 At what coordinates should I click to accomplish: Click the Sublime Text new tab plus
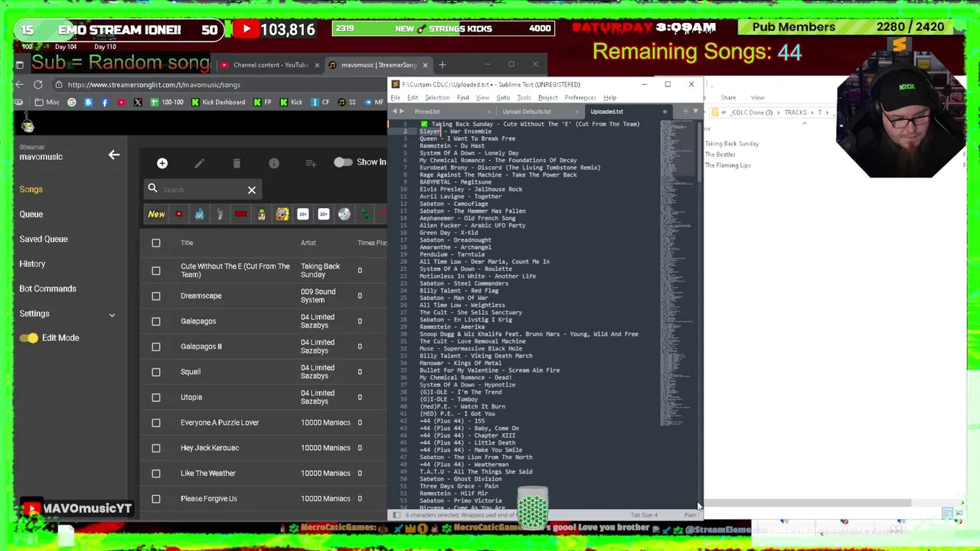tap(685, 112)
